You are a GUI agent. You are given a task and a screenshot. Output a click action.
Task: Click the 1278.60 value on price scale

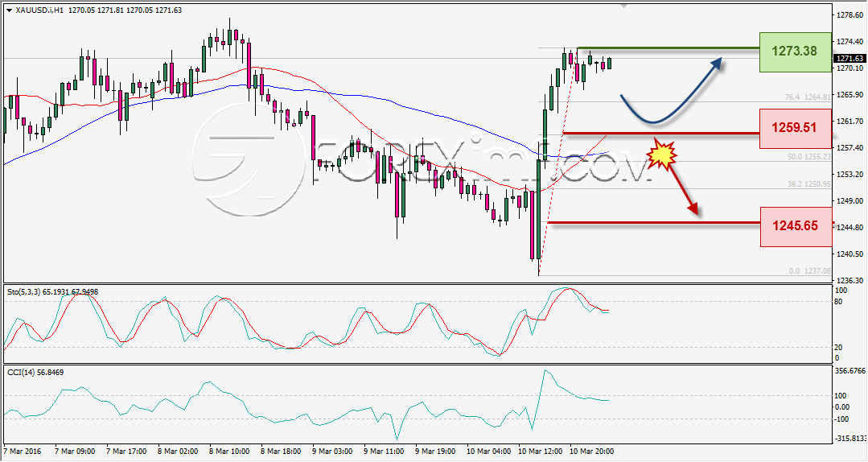pyautogui.click(x=849, y=15)
